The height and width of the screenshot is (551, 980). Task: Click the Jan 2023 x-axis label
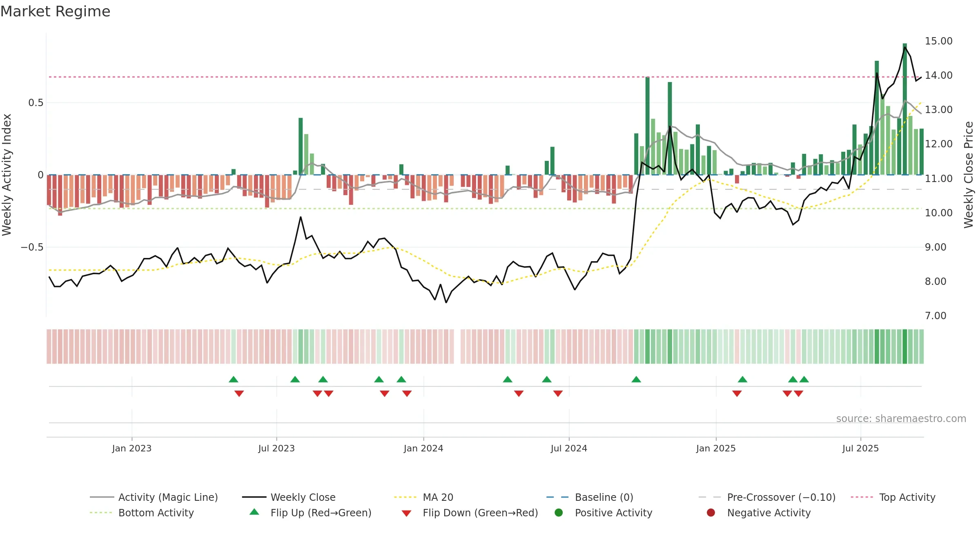pyautogui.click(x=131, y=448)
